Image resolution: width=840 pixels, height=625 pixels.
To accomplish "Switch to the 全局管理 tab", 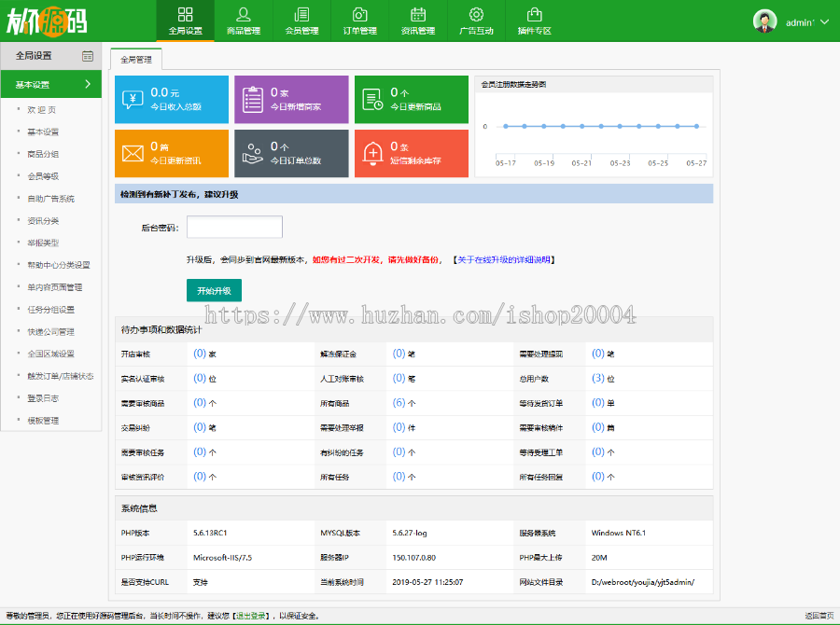I will coord(136,60).
